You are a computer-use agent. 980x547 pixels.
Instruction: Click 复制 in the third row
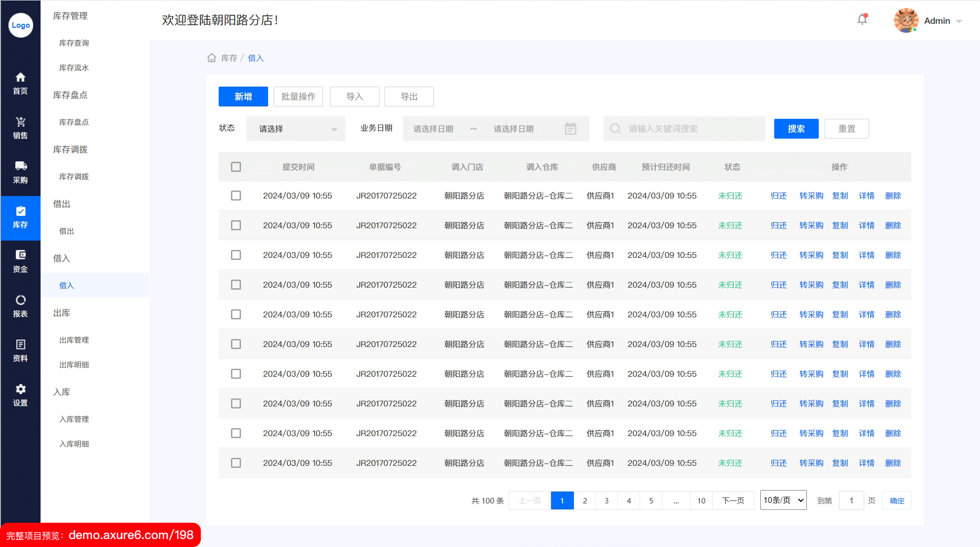840,255
